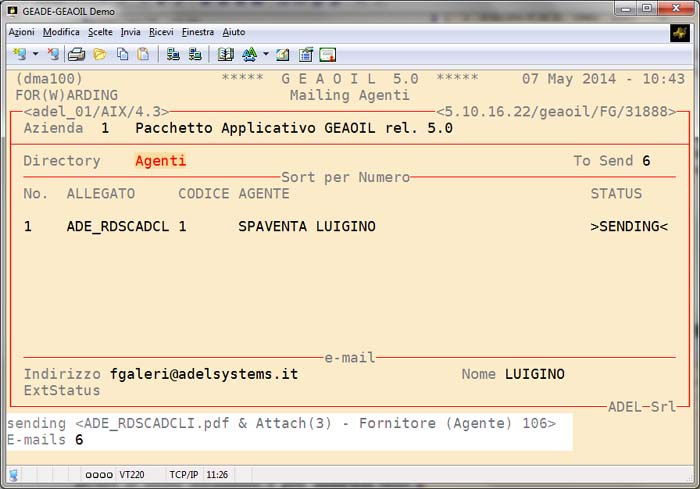The height and width of the screenshot is (489, 700).
Task: Click the properties settings toolbar icon
Action: [305, 54]
